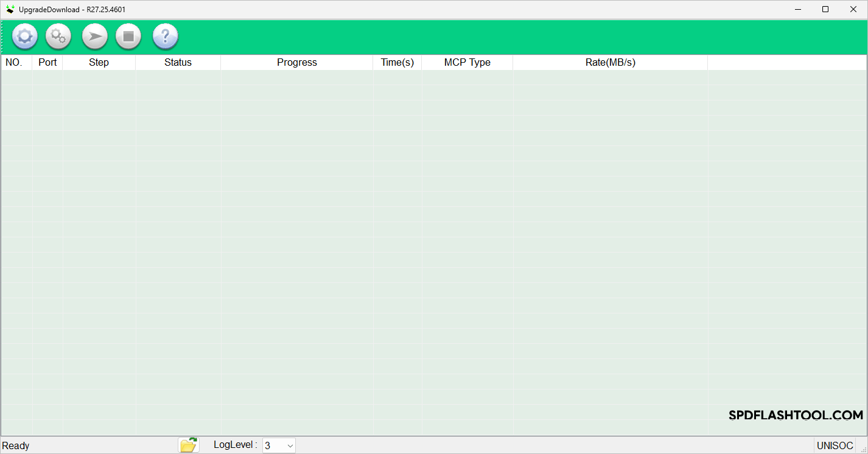Stop downloading with the square stop icon

coord(128,37)
